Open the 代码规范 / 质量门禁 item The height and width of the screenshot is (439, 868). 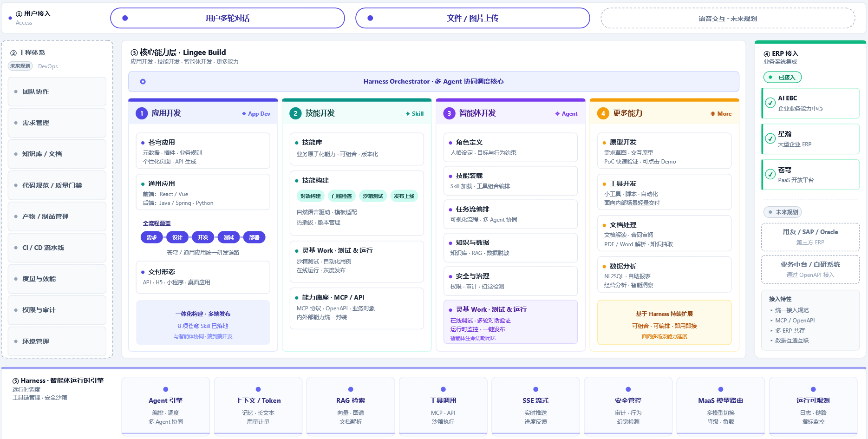tap(57, 185)
